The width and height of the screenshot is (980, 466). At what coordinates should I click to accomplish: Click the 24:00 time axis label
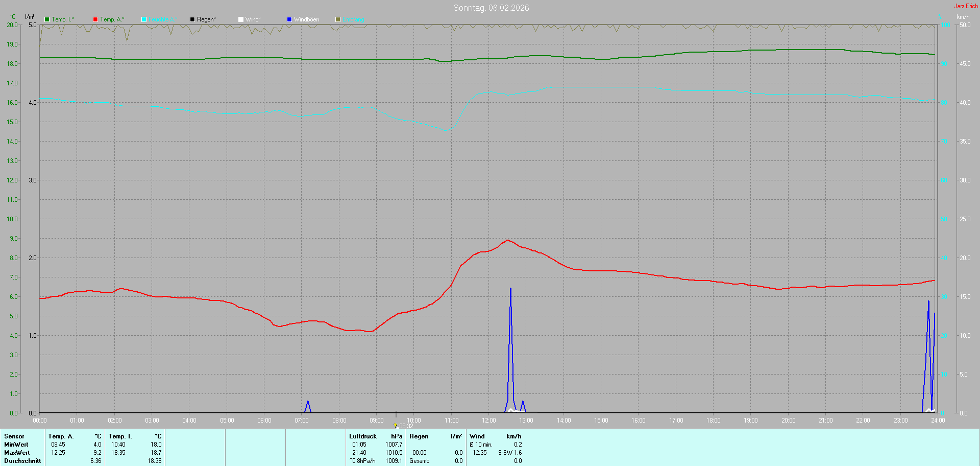938,421
